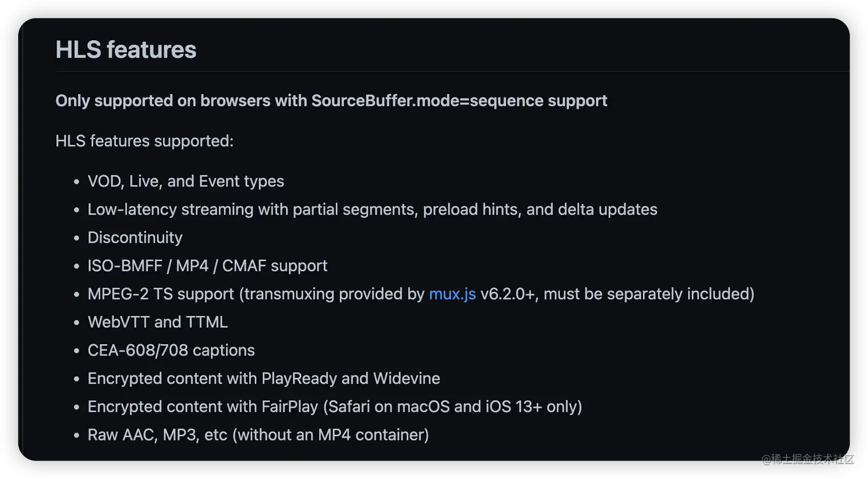Select the WebVTT and TTML item
Image resolution: width=868 pixels, height=479 pixels.
tap(157, 322)
